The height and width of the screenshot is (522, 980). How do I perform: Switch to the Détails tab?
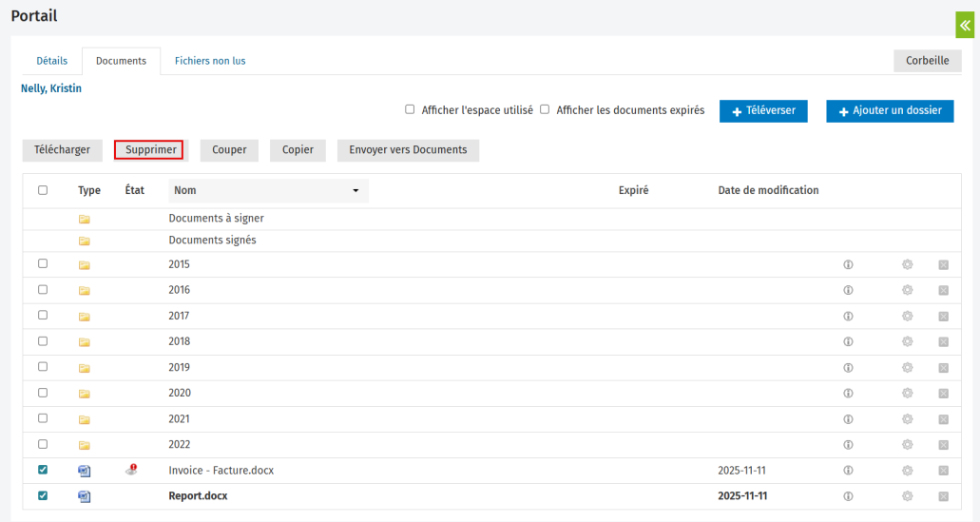click(51, 61)
